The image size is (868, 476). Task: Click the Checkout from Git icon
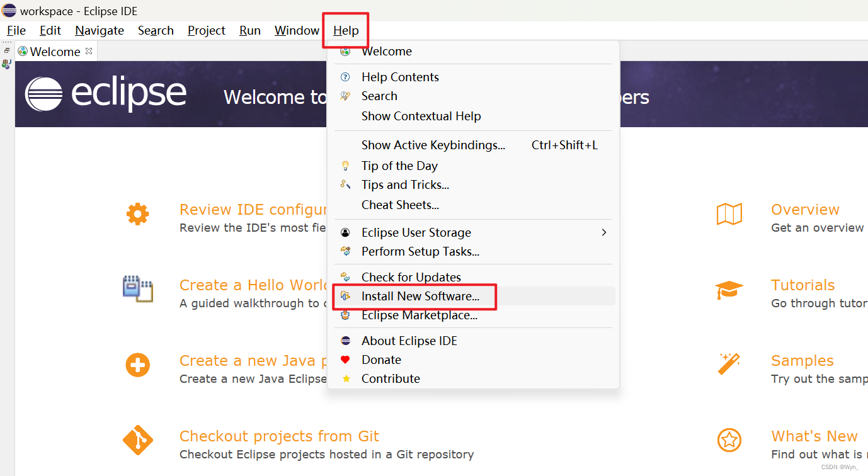coord(137,440)
